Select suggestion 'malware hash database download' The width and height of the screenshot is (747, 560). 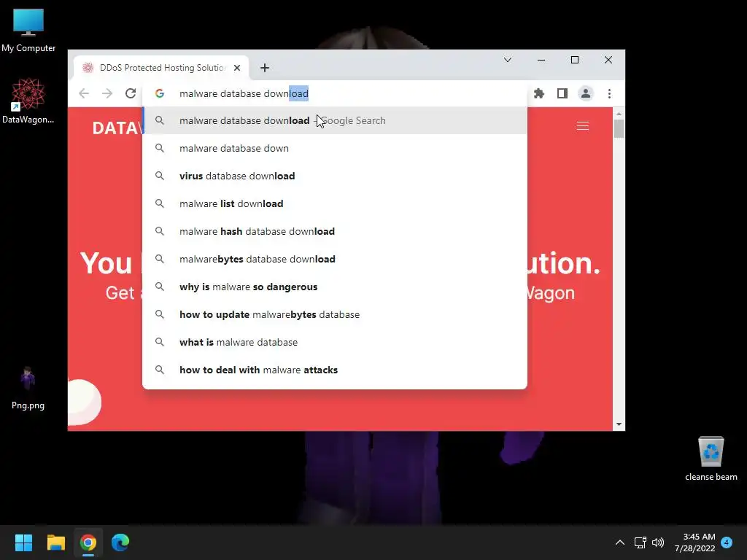coord(334,231)
